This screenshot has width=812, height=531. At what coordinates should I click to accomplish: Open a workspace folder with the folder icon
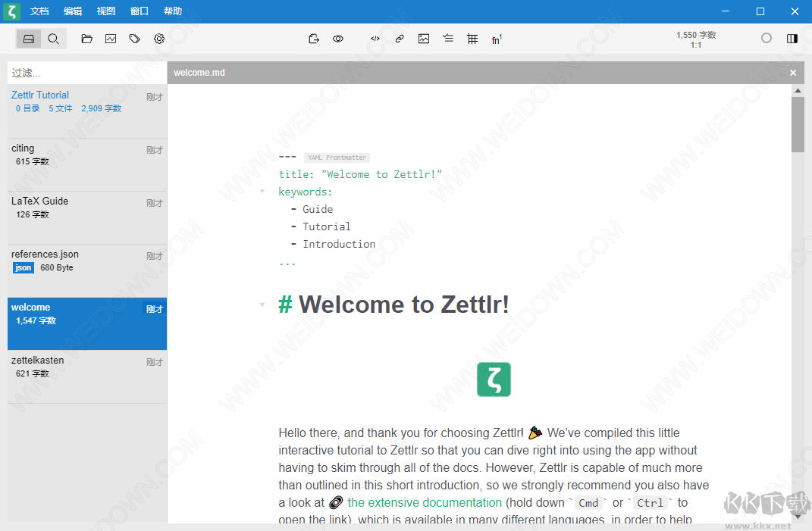(x=86, y=39)
